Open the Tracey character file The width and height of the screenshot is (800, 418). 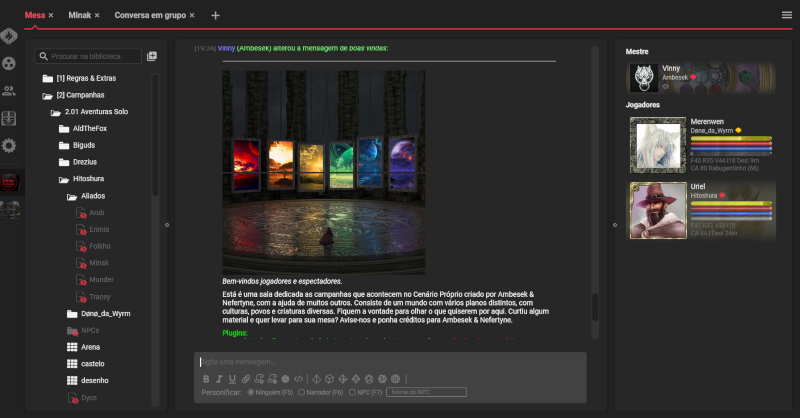93,297
